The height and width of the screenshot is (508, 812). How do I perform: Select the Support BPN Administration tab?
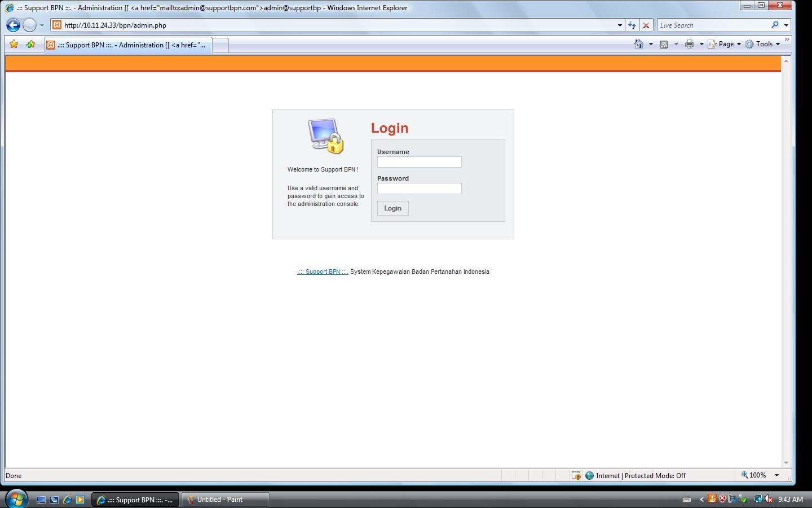(x=128, y=45)
